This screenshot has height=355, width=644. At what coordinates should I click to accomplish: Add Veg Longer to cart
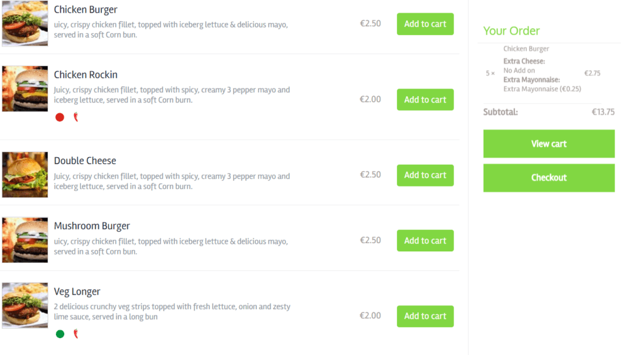click(425, 316)
